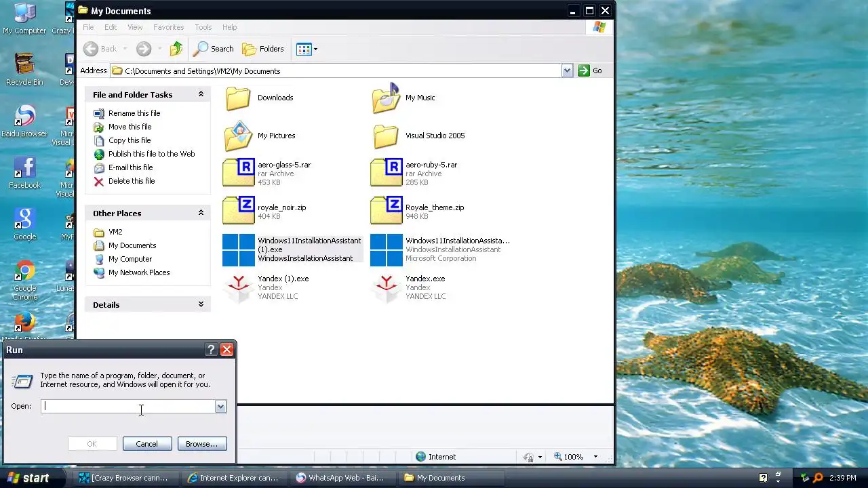Switch to Crazy Browser taskbar item

[x=127, y=478]
